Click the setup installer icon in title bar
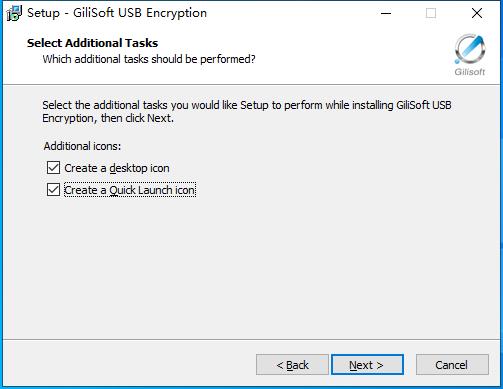Viewport: 503px width, 389px height. click(x=14, y=13)
